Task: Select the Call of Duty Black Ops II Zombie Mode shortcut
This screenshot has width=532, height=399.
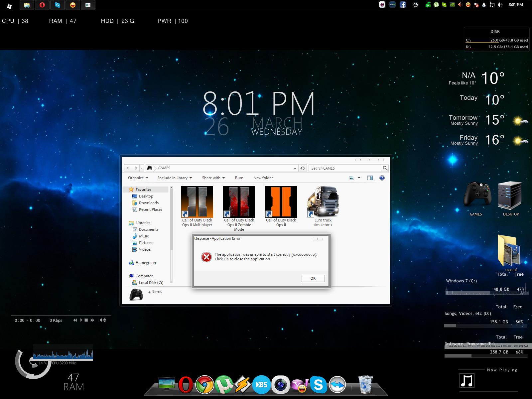Action: 239,208
